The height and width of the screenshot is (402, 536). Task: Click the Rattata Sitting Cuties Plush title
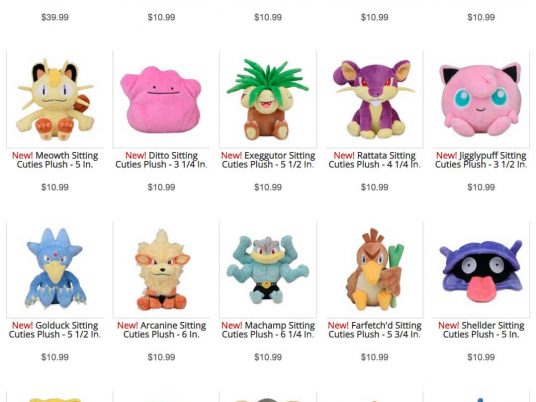click(x=375, y=160)
